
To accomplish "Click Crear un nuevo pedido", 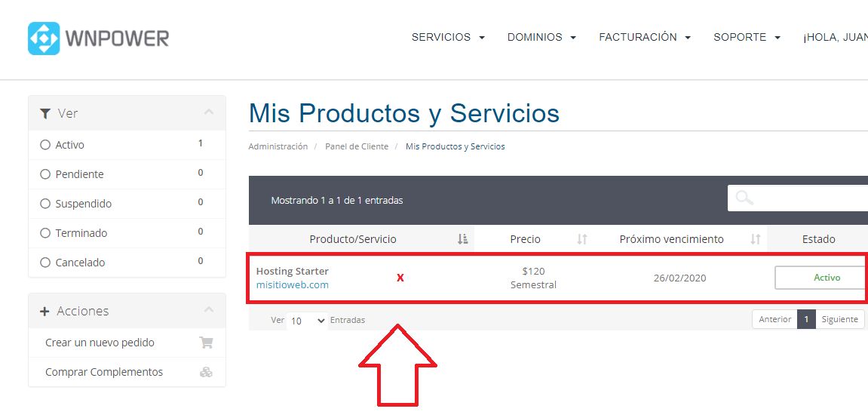I will pyautogui.click(x=100, y=343).
